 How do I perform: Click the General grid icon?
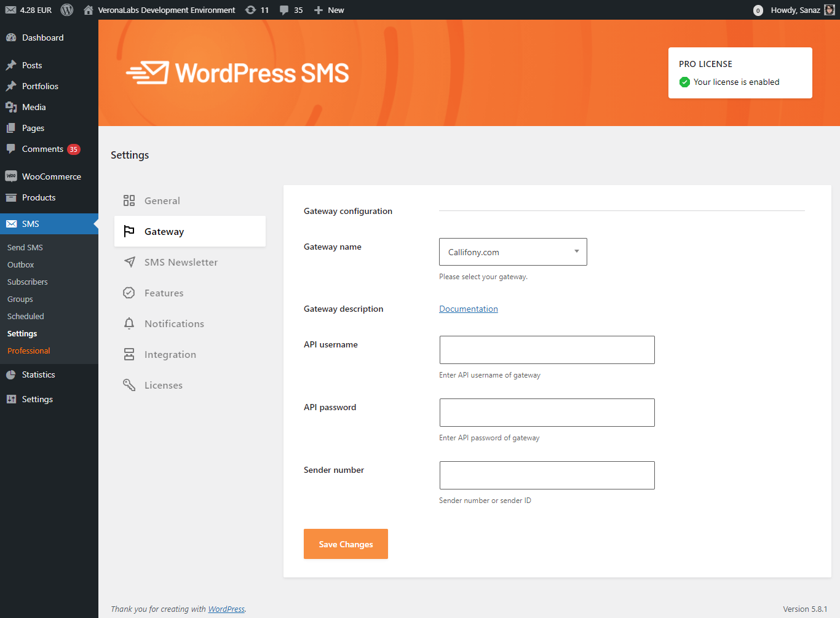point(129,200)
